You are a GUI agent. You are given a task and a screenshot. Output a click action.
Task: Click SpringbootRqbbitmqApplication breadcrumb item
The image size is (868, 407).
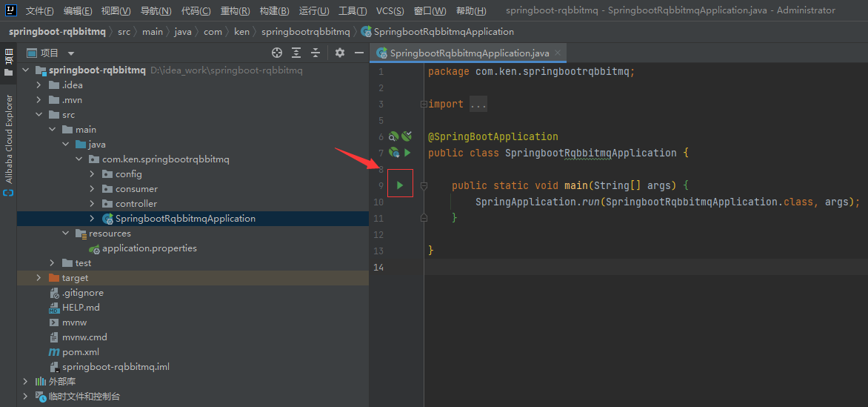437,32
